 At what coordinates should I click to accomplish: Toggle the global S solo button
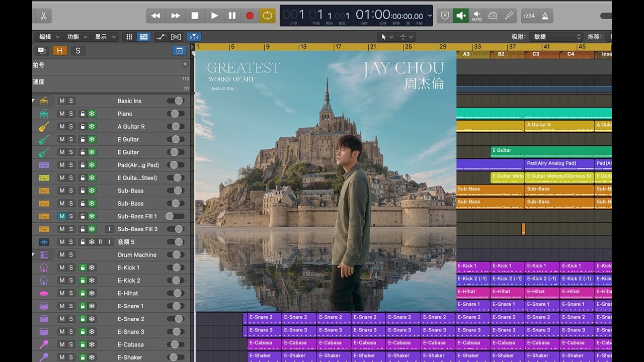click(x=77, y=50)
